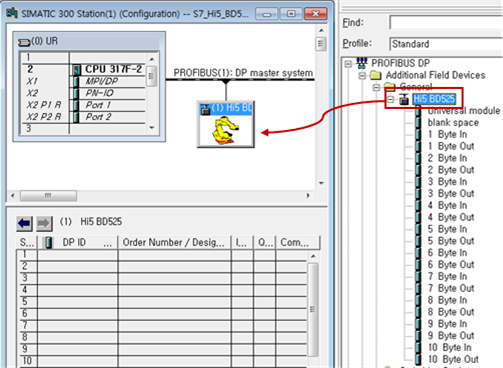Select the (0) UR rack icon
503x368 pixels.
(24, 42)
